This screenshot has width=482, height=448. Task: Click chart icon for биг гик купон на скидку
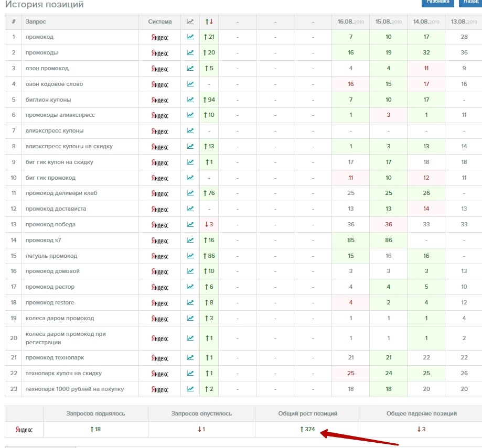[x=190, y=162]
